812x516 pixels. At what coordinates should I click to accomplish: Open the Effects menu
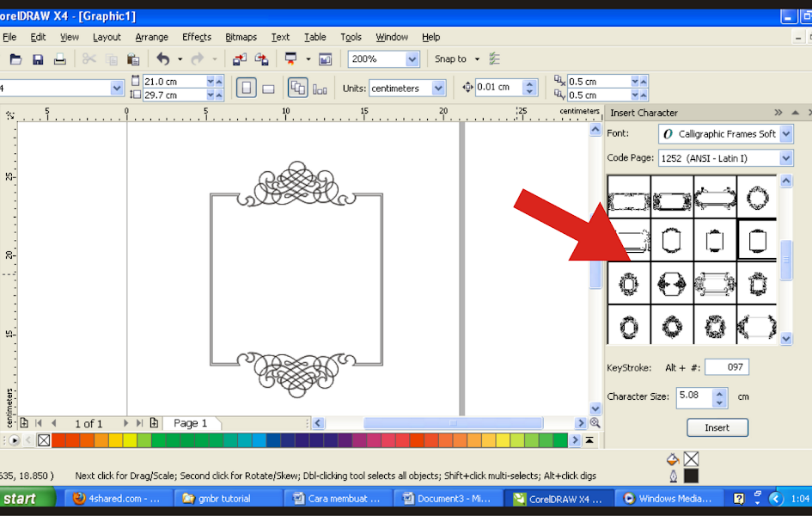point(197,37)
